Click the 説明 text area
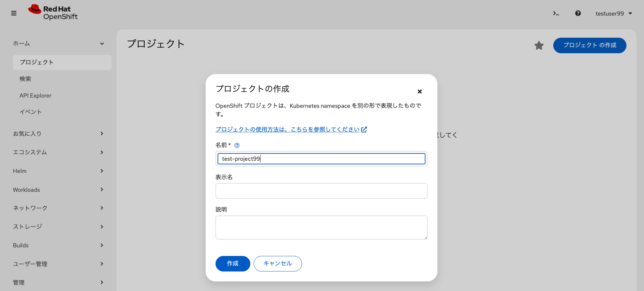 pos(322,228)
